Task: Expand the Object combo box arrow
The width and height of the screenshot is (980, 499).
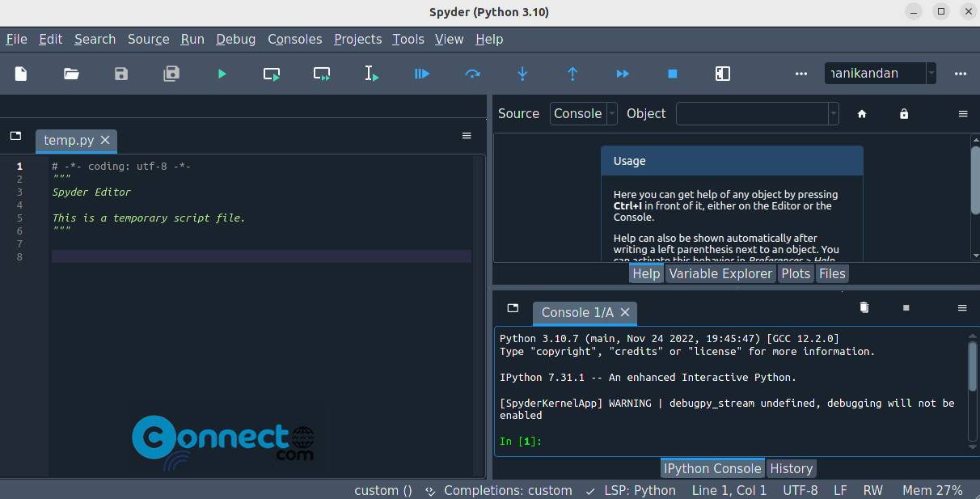Action: tap(833, 114)
